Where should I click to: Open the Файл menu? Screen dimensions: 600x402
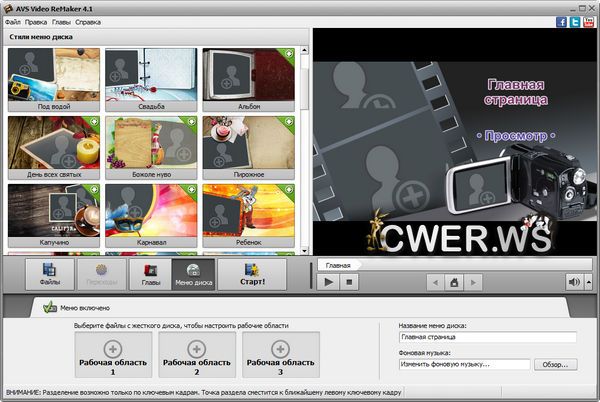(12, 21)
